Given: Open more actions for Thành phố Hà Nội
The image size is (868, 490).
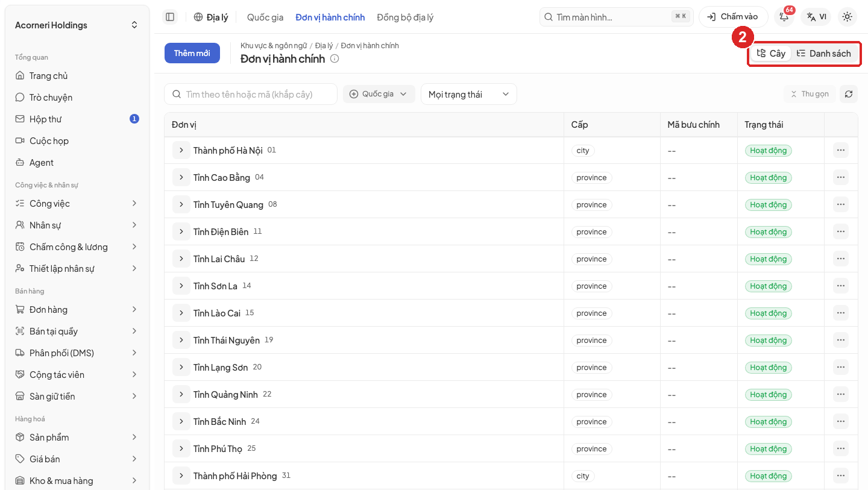Looking at the screenshot, I should point(841,150).
